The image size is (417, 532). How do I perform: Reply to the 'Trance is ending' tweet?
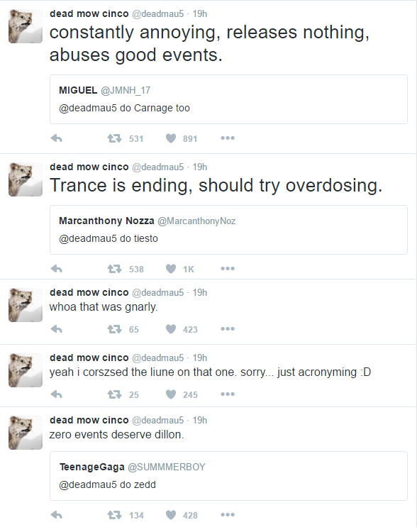tap(57, 269)
